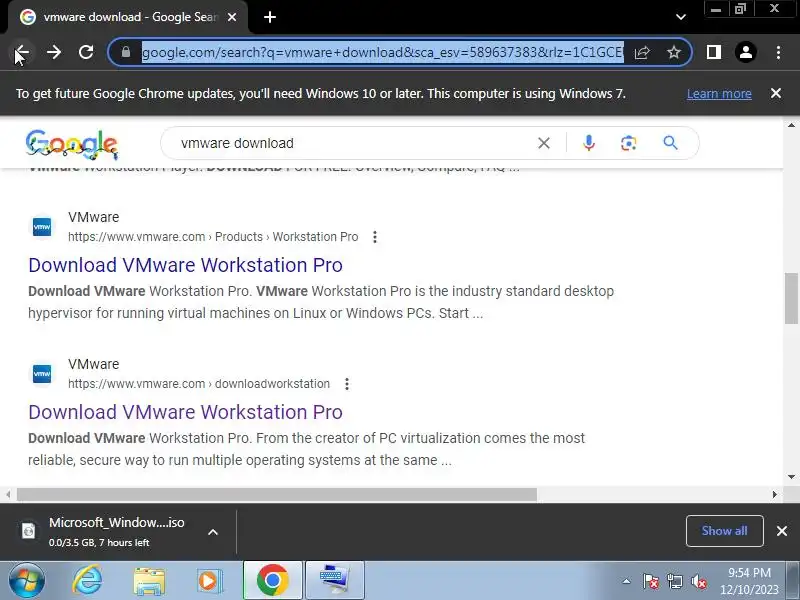Open the Windows Start menu

coord(26,580)
